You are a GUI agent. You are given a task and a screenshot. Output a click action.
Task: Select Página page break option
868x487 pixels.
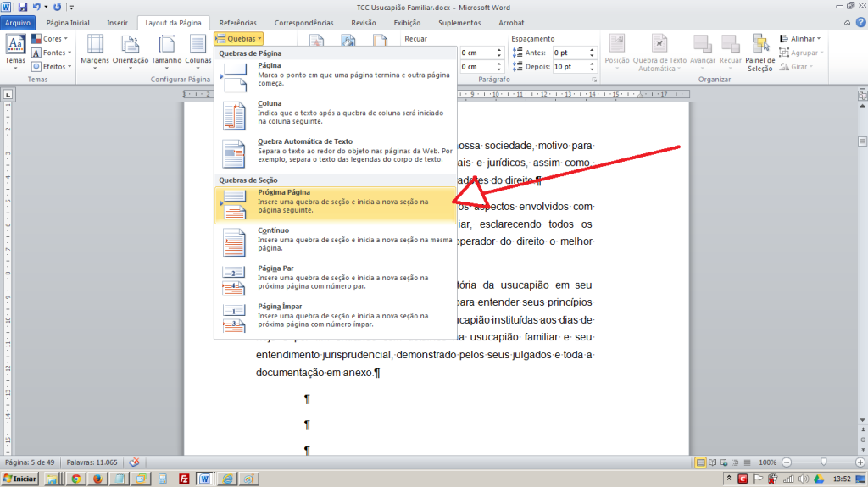pyautogui.click(x=336, y=77)
